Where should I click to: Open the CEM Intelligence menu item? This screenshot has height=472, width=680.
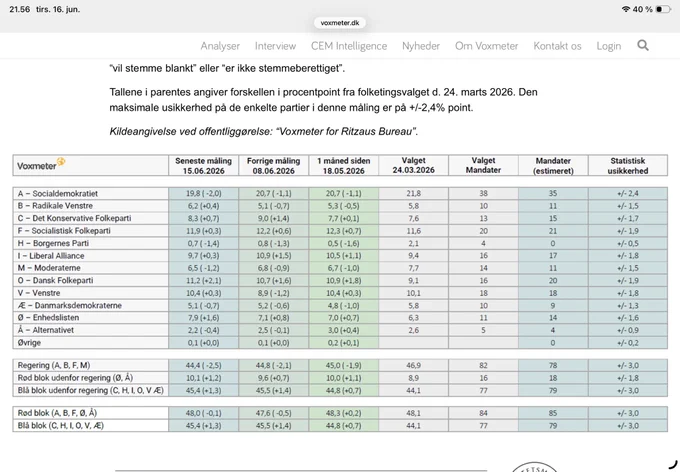(x=349, y=46)
